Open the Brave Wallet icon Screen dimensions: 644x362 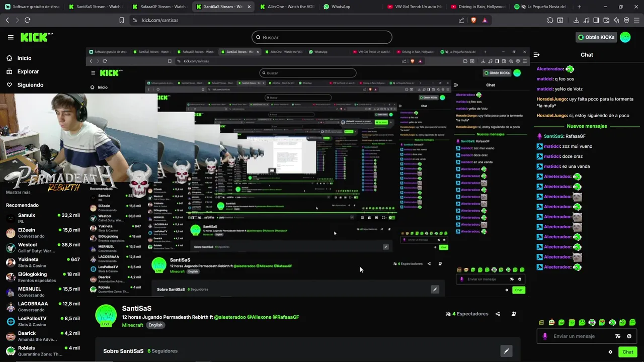[x=606, y=20]
